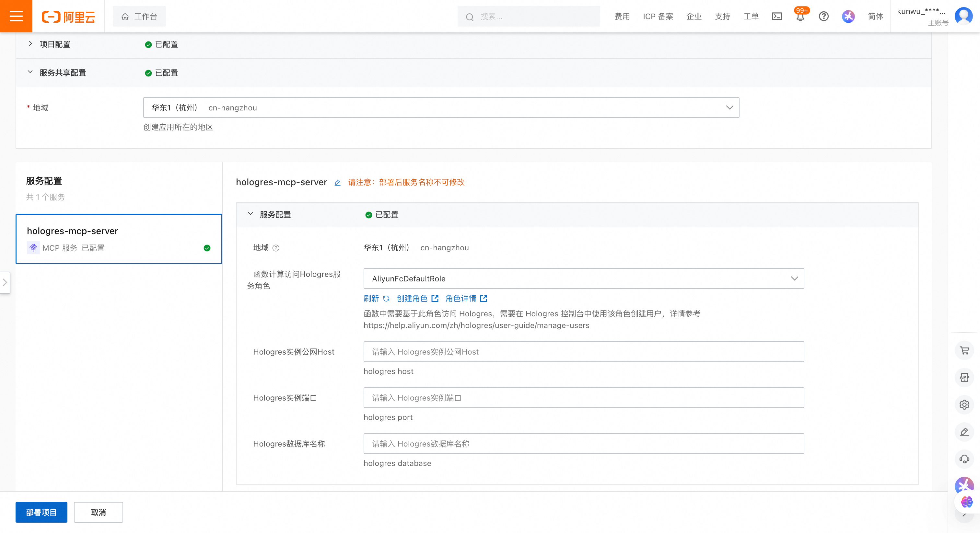
Task: Open the AliyunFcDefaultRole role dropdown
Action: [x=584, y=279]
